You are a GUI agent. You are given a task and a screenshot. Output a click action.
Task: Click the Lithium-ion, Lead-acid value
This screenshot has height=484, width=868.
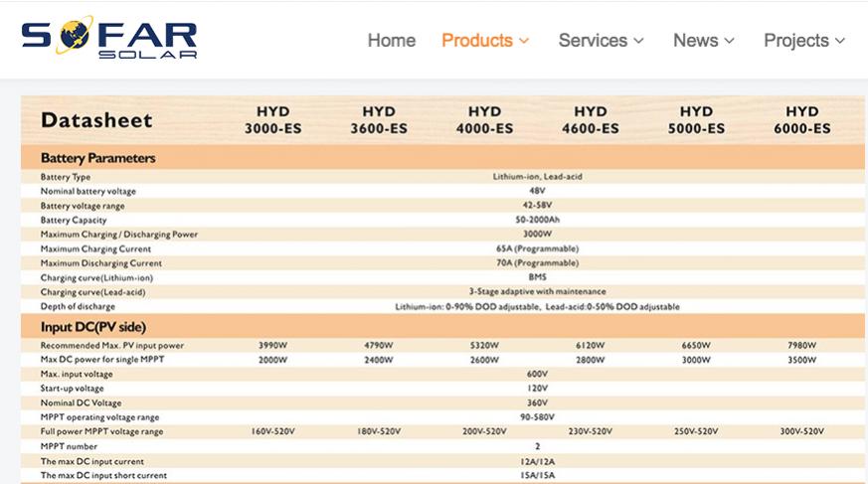[537, 177]
